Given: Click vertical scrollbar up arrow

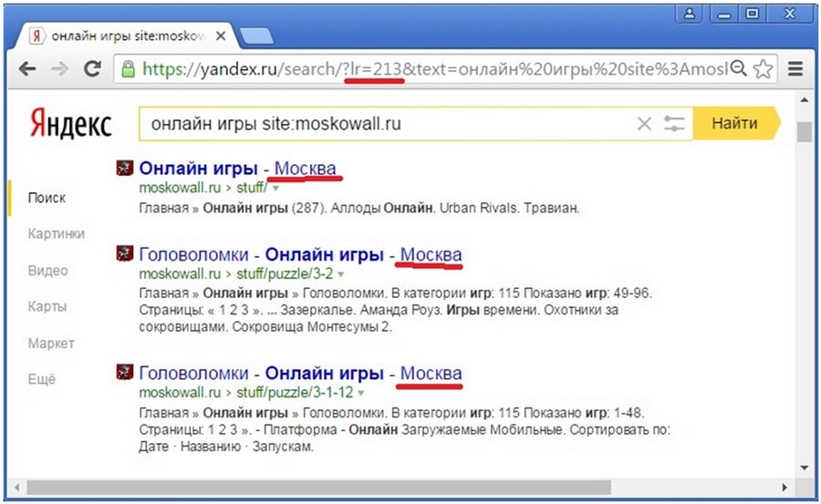Looking at the screenshot, I should click(805, 99).
